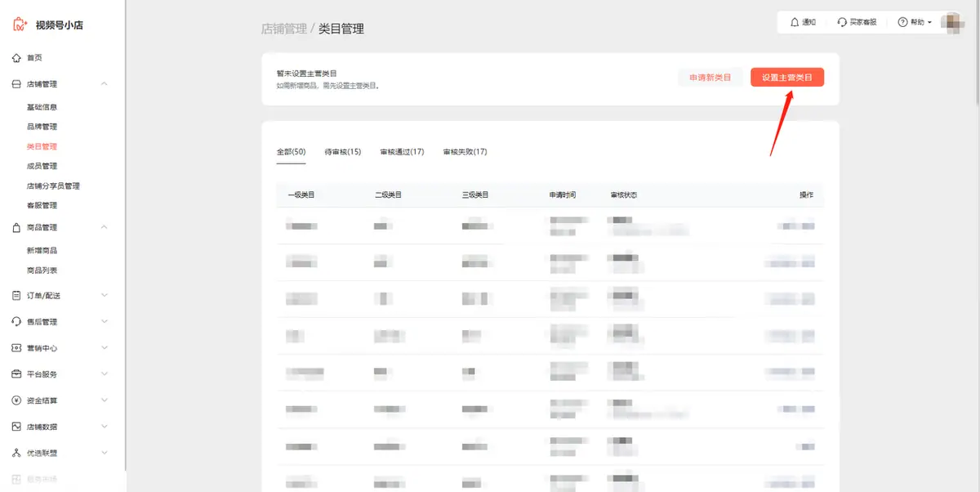
Task: Expand the 资金结算 chevron
Action: point(105,400)
